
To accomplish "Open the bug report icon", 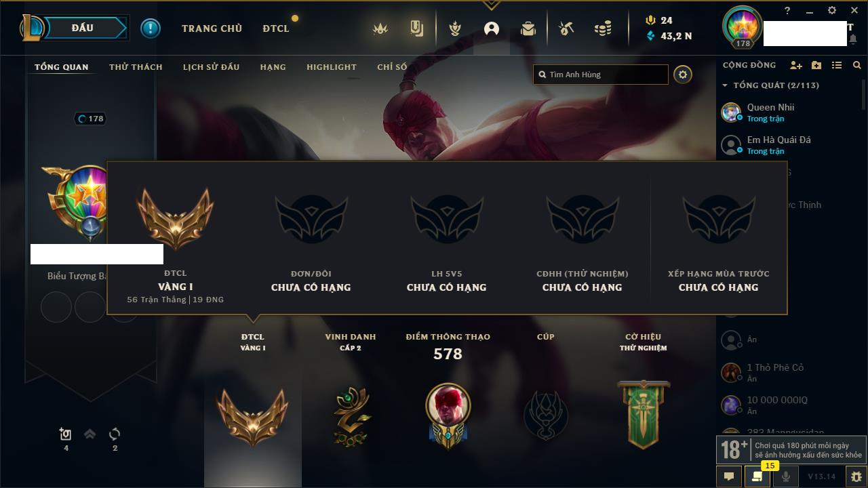I will [856, 476].
